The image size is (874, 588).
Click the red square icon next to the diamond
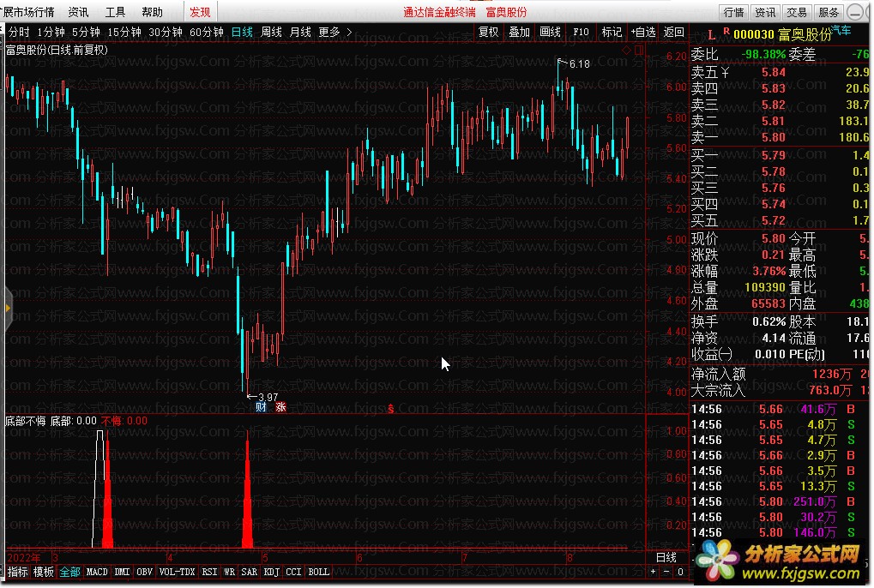tap(639, 51)
